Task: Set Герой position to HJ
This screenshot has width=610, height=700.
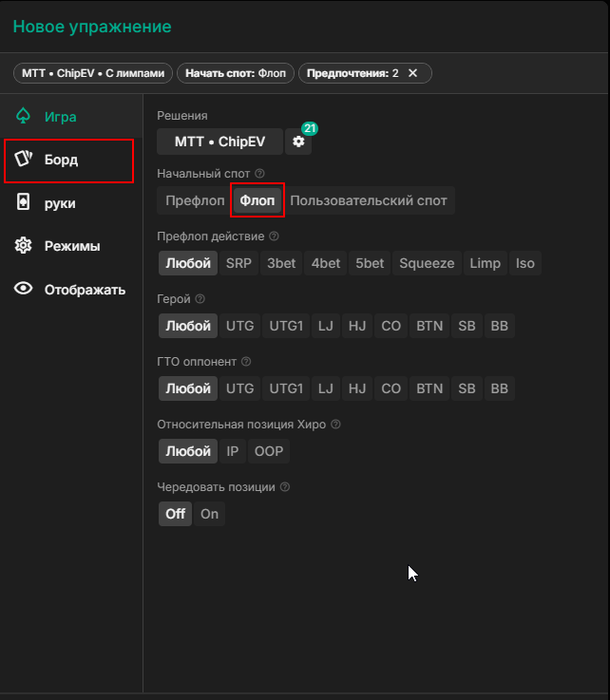Action: pyautogui.click(x=357, y=325)
